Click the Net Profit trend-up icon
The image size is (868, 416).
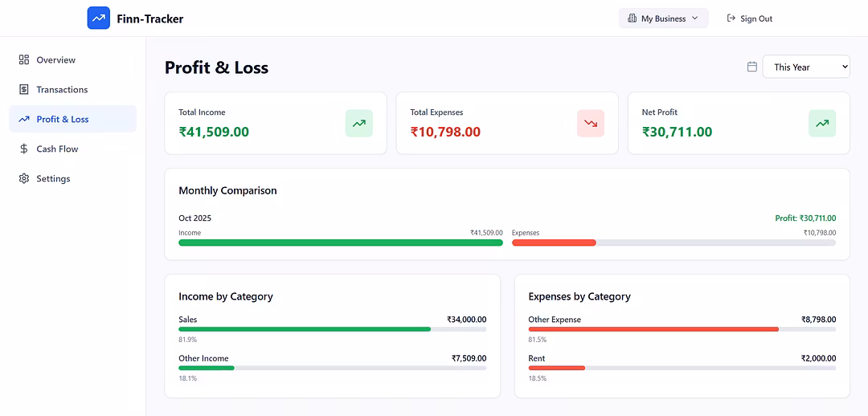point(822,124)
